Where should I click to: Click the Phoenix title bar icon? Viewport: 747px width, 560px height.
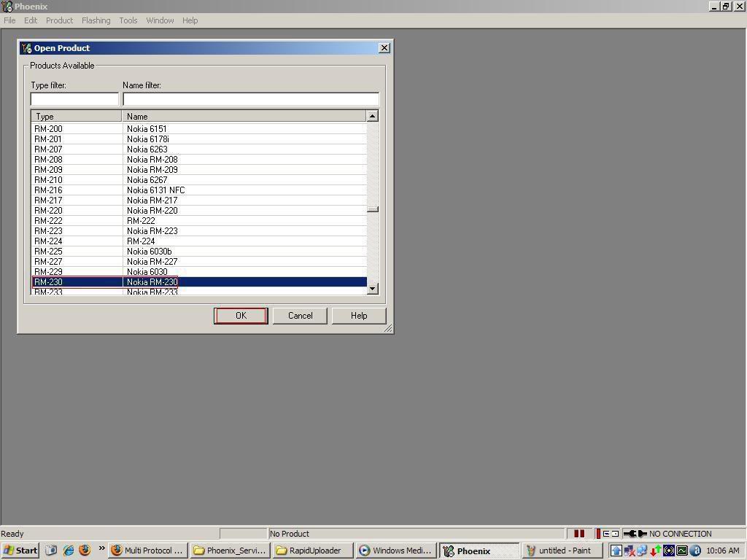7,6
